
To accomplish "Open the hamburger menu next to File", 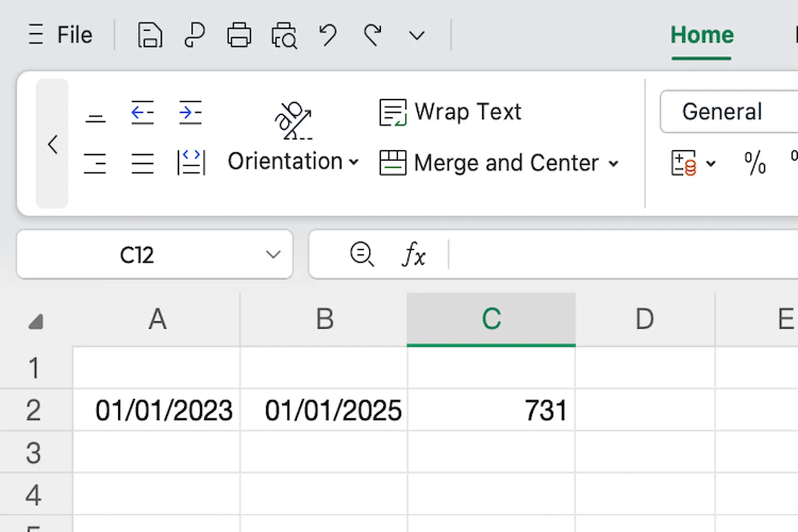I will [36, 34].
